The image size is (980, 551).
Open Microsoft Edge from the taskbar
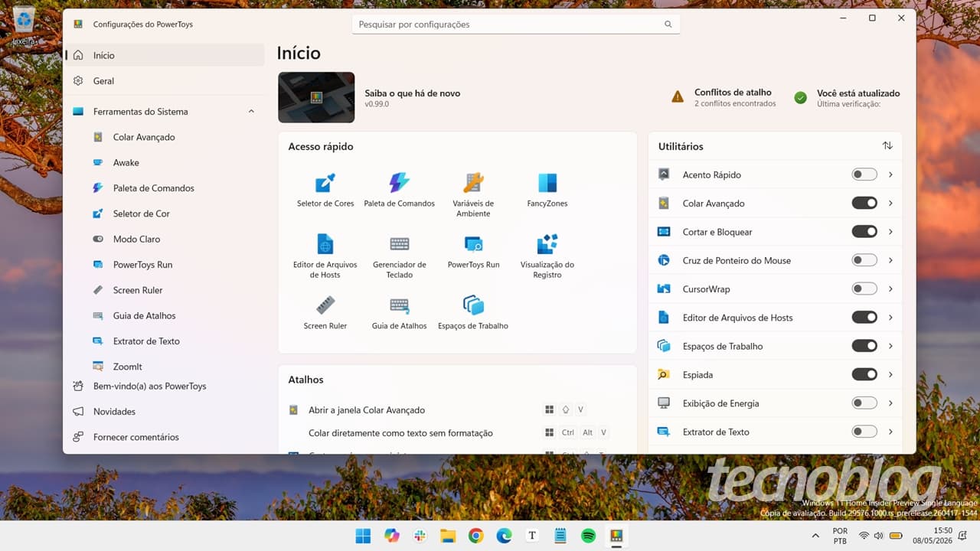click(504, 536)
